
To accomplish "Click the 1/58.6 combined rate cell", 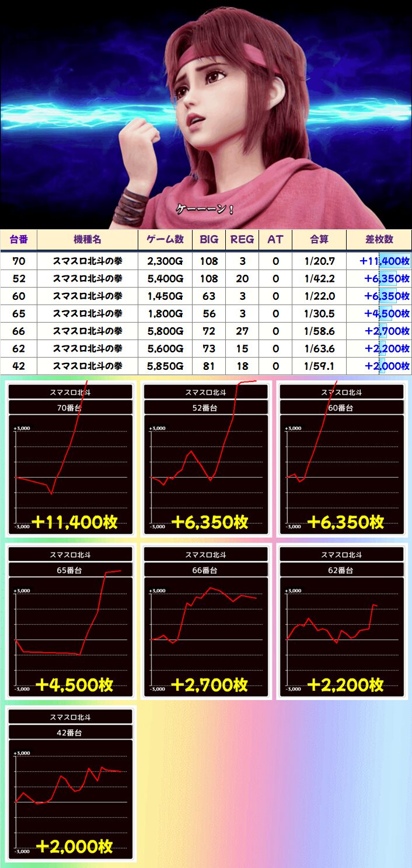I will [319, 331].
